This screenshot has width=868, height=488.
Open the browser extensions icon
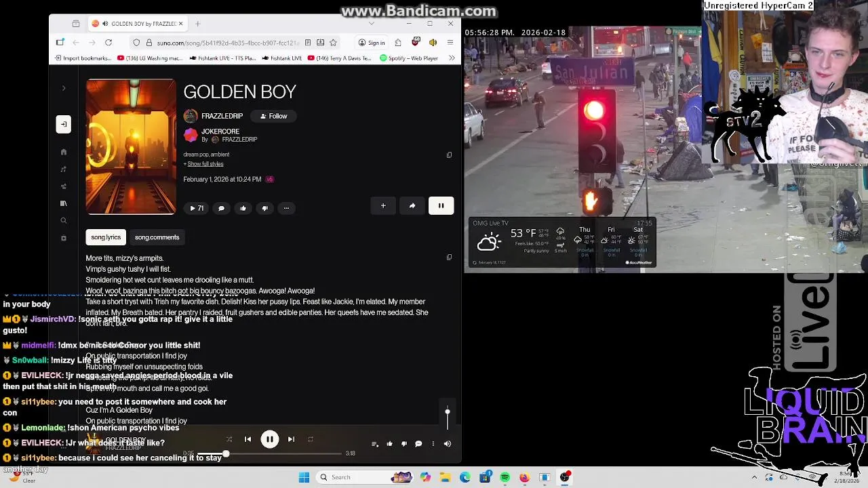coord(398,43)
